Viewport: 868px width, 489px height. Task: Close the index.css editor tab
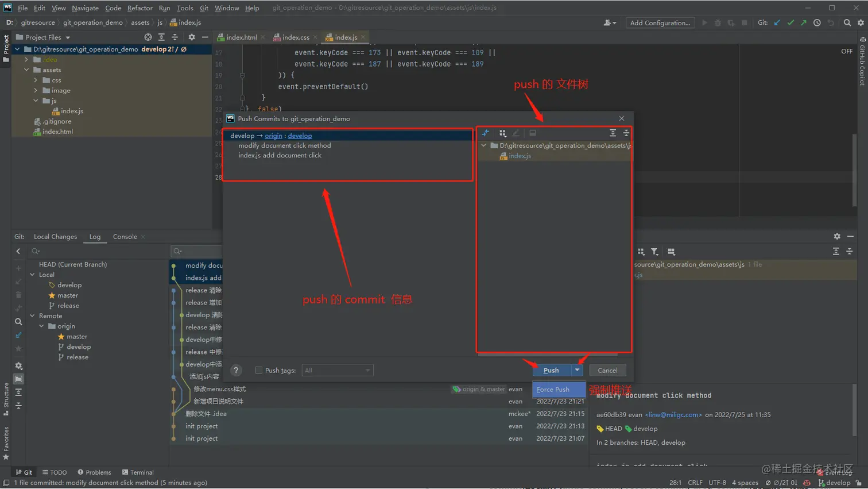[315, 37]
